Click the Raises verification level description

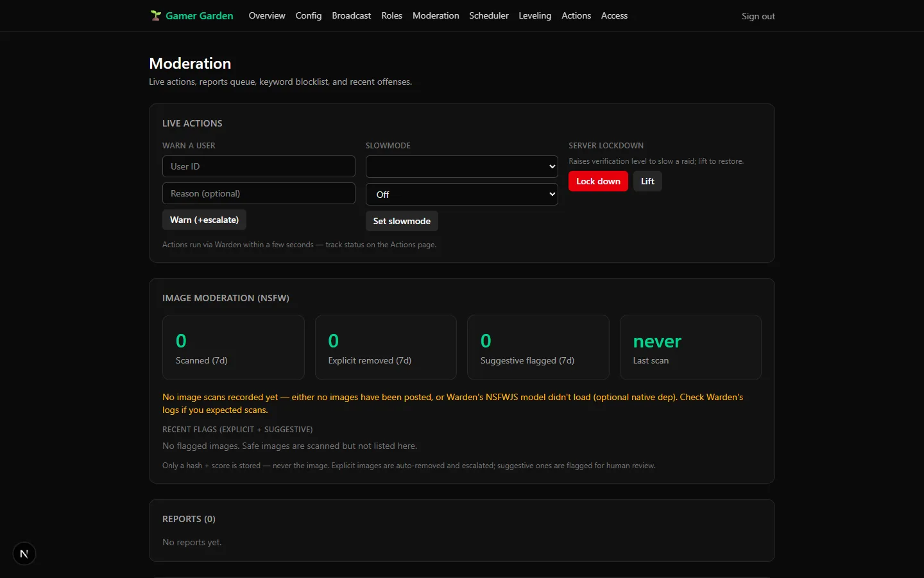click(656, 161)
